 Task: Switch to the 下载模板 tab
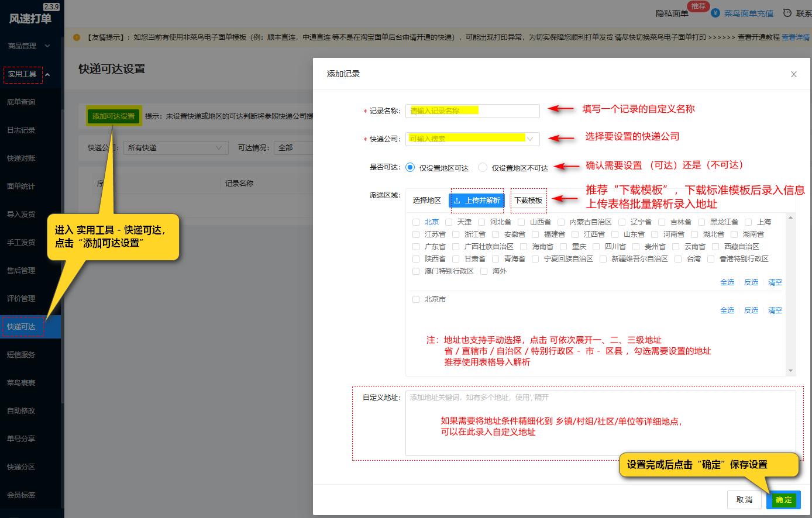528,201
